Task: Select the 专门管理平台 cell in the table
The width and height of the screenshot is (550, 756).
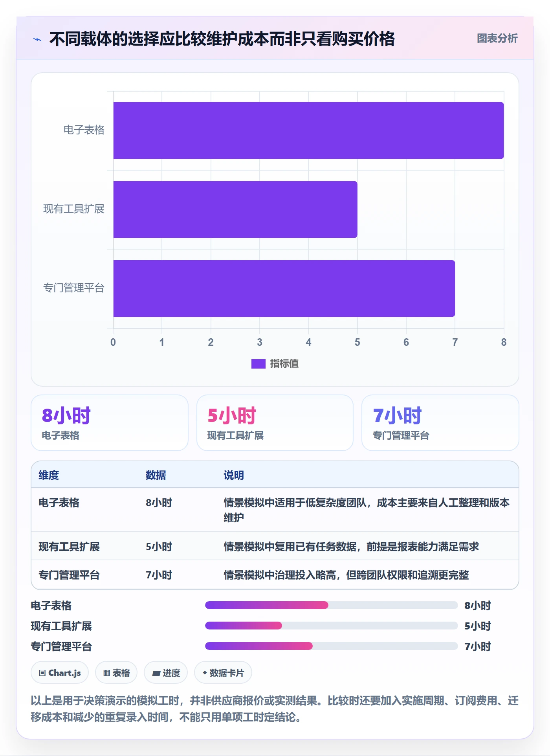Action: pos(69,575)
